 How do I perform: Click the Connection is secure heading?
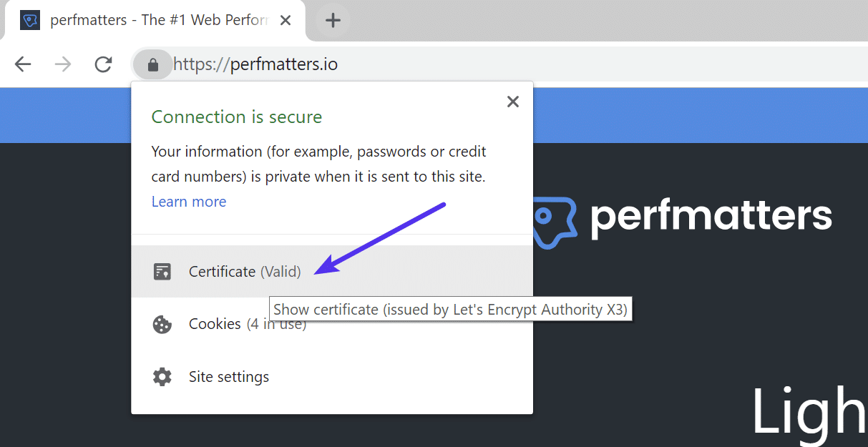coord(236,117)
